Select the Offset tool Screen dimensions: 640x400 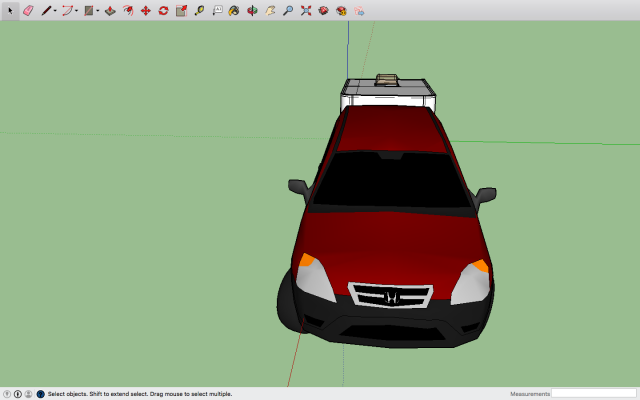(128, 11)
